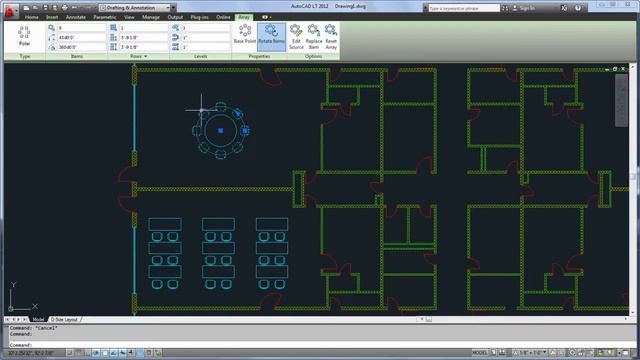This screenshot has height=360, width=640.
Task: Open the Home ribbon tab
Action: (x=31, y=17)
